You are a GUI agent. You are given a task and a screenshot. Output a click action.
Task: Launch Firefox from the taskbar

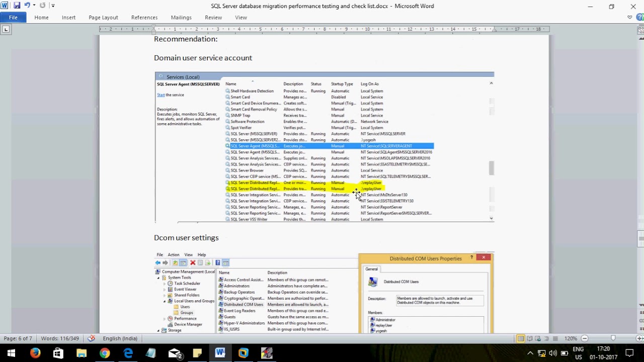pos(35,353)
